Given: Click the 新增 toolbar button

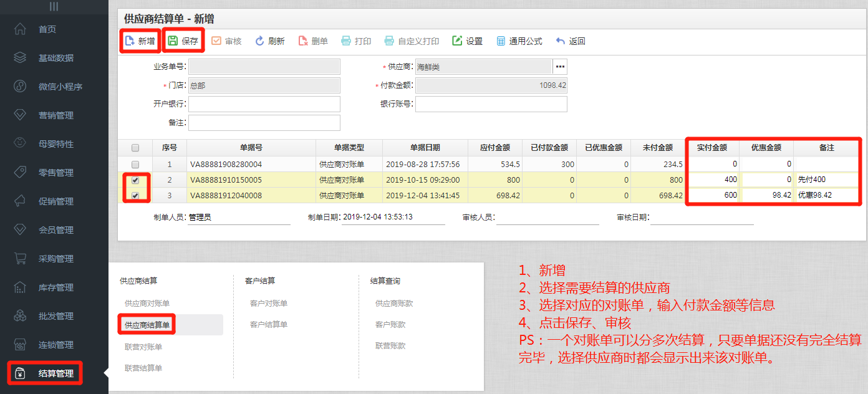Looking at the screenshot, I should pyautogui.click(x=140, y=41).
